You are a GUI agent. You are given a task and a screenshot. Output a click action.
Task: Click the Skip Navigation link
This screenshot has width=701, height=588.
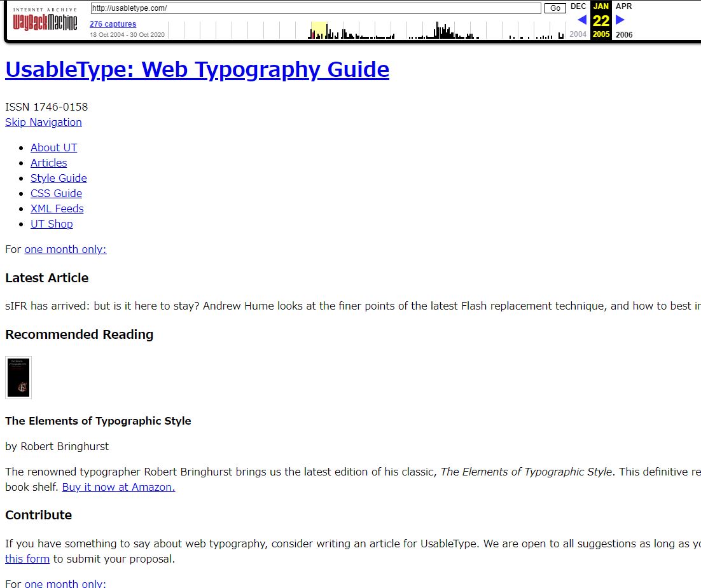pyautogui.click(x=43, y=122)
